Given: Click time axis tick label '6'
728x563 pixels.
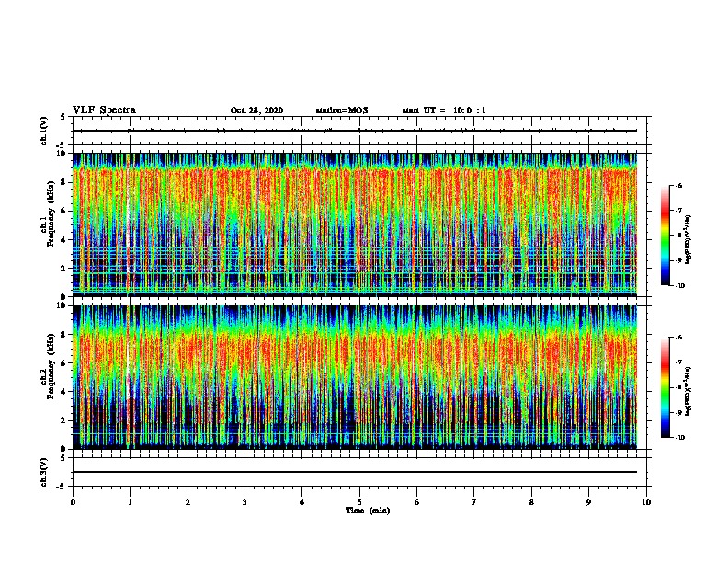Looking at the screenshot, I should 417,502.
